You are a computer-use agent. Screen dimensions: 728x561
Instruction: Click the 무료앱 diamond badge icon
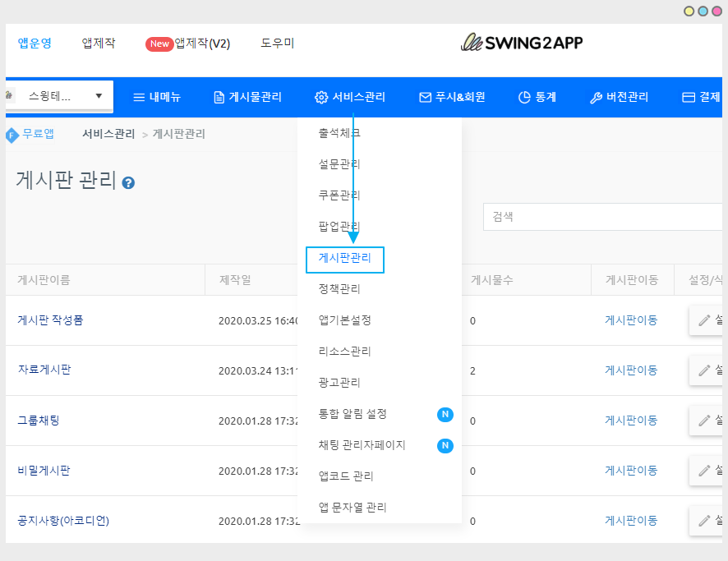pyautogui.click(x=12, y=135)
